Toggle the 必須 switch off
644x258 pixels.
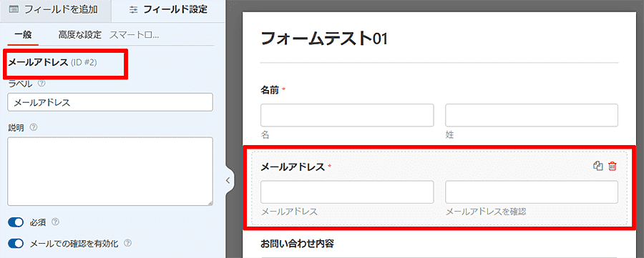16,222
